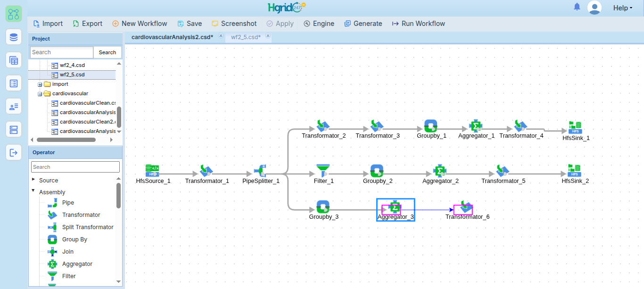The image size is (644, 289).
Task: Open the user list sidebar icon
Action: (14, 107)
